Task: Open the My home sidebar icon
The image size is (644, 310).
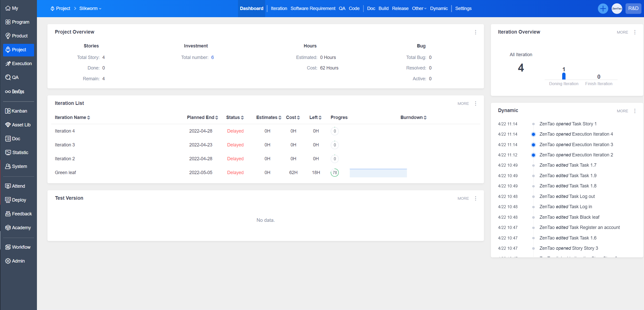Action: (8, 8)
